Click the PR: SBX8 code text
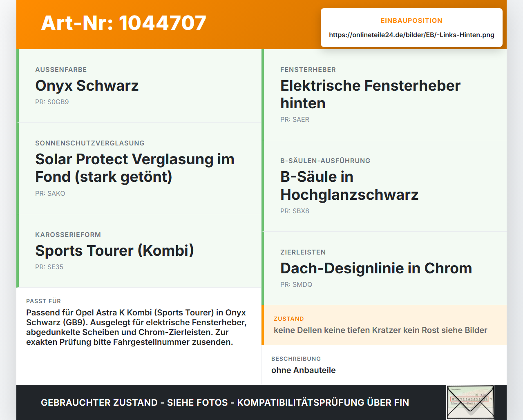Screen dimensions: 523x420 [x=295, y=211]
